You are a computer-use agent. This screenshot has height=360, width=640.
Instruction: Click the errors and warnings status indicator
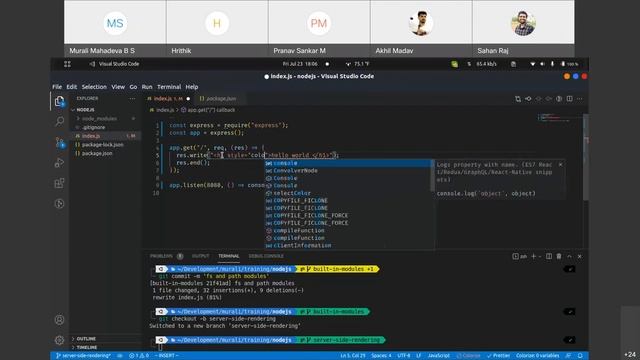[139, 356]
